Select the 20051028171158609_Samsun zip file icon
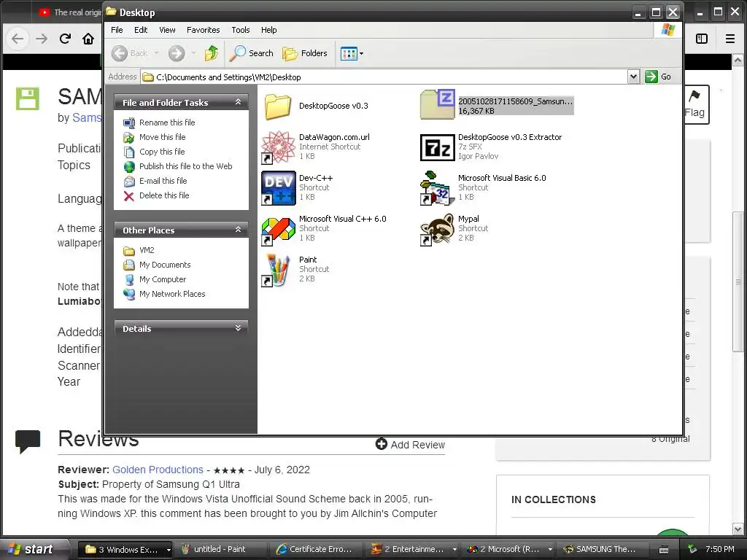Viewport: 747px width, 560px height. click(438, 105)
